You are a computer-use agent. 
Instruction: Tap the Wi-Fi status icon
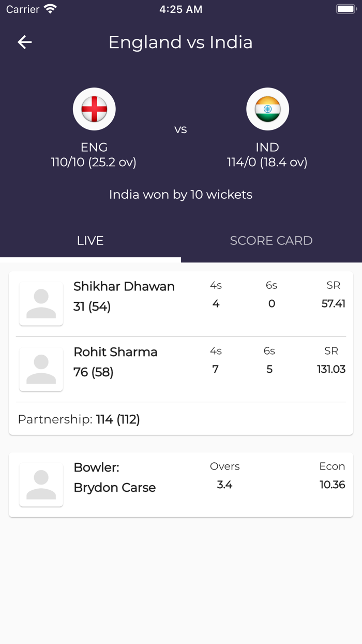[50, 9]
